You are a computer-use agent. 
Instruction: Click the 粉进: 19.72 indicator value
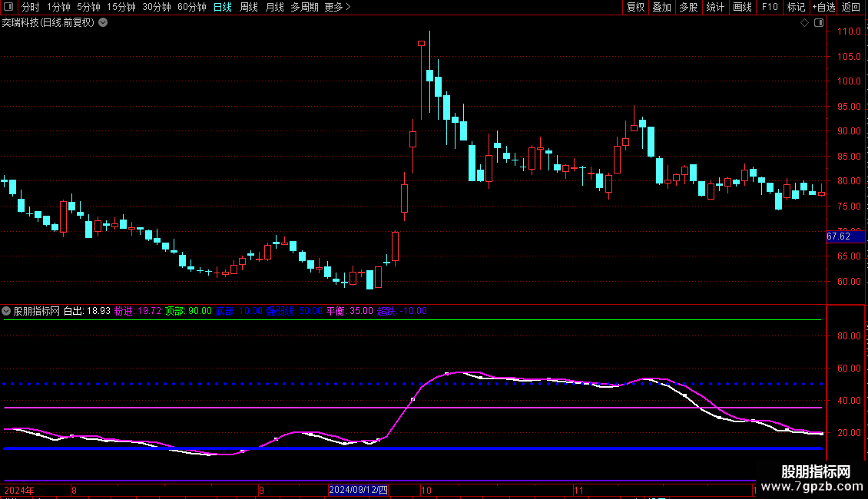[x=137, y=311]
